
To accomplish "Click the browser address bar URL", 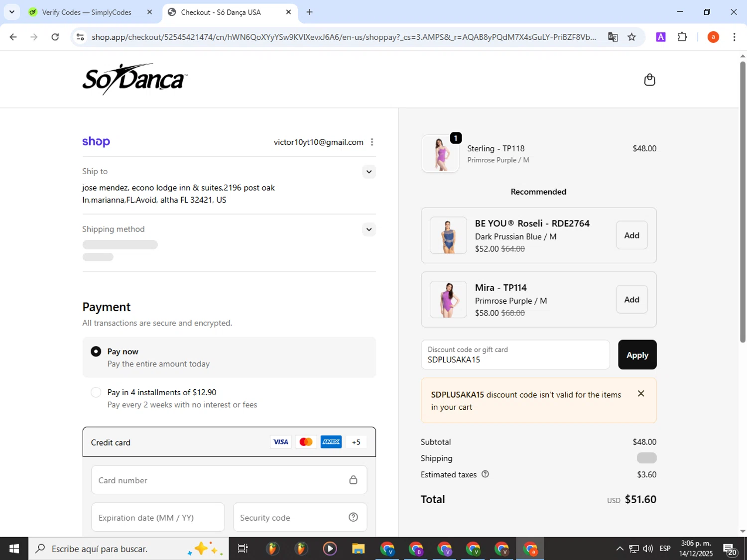I will [x=344, y=37].
